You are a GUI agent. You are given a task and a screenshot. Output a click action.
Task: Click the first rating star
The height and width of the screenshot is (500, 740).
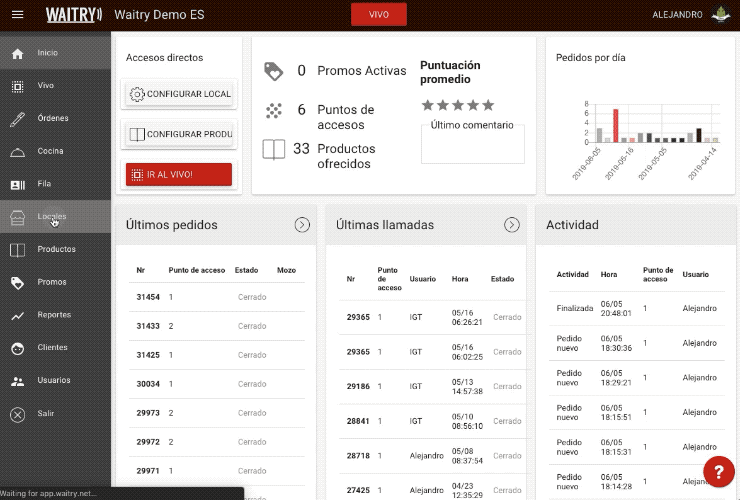(x=428, y=105)
